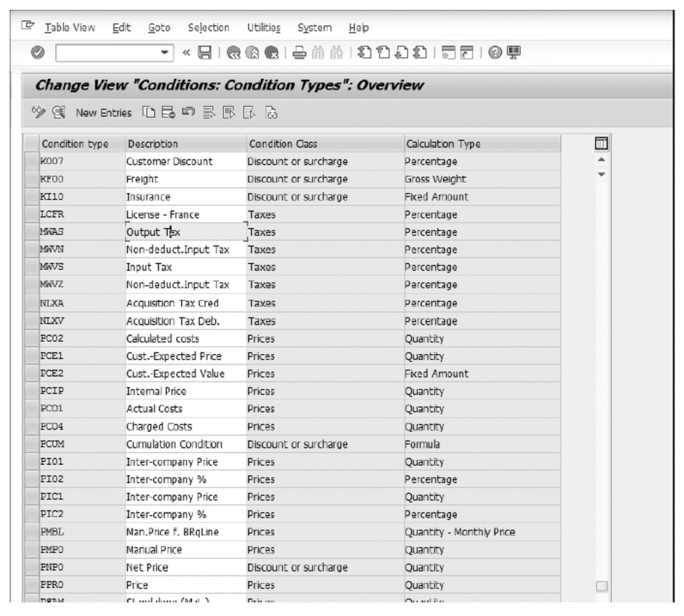Image resolution: width=684 pixels, height=616 pixels.
Task: Click the Undo icon in application toolbar
Action: tap(188, 114)
